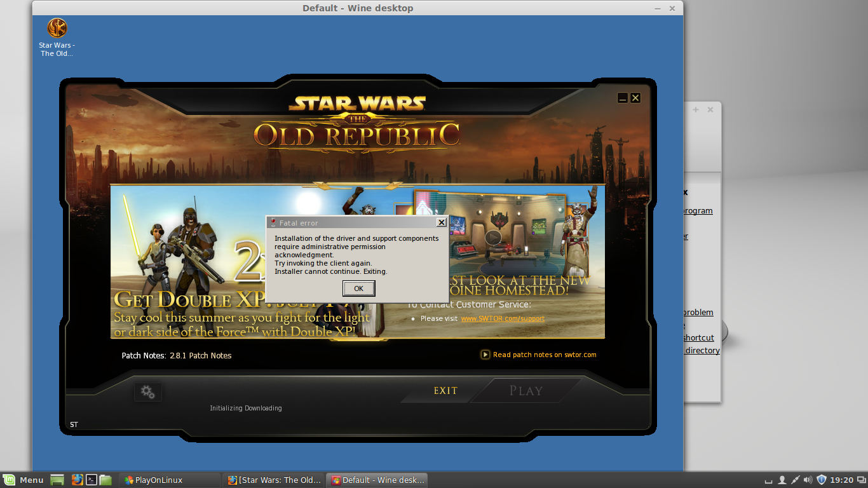This screenshot has height=488, width=868.
Task: Play the homestead video thumbnail
Action: coord(493,238)
